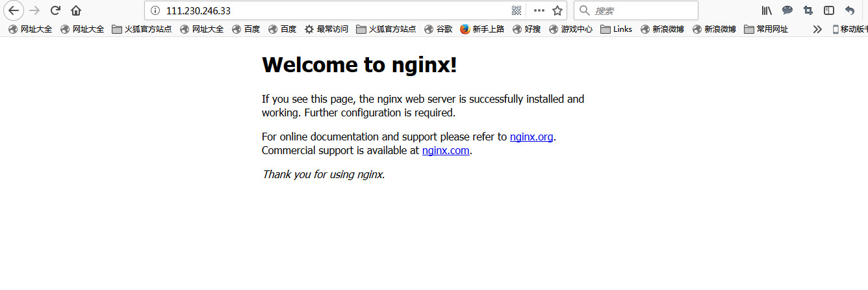Screen dimensions: 868x290
Task: Open the 常用网址 bookmark folder
Action: 766,29
